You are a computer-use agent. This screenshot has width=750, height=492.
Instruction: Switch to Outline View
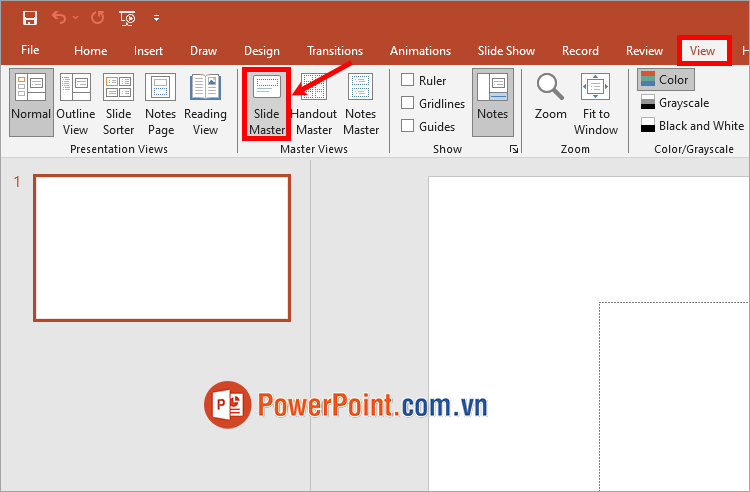(76, 102)
